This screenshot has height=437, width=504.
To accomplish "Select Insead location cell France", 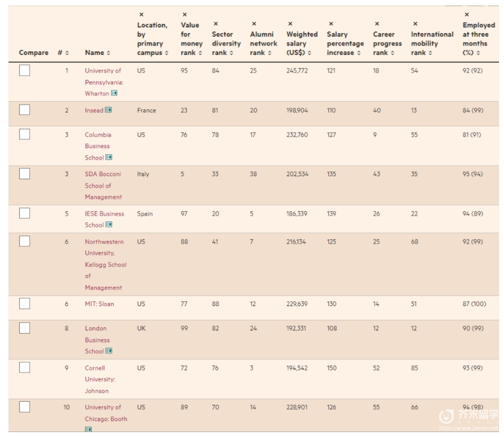I will click(147, 111).
